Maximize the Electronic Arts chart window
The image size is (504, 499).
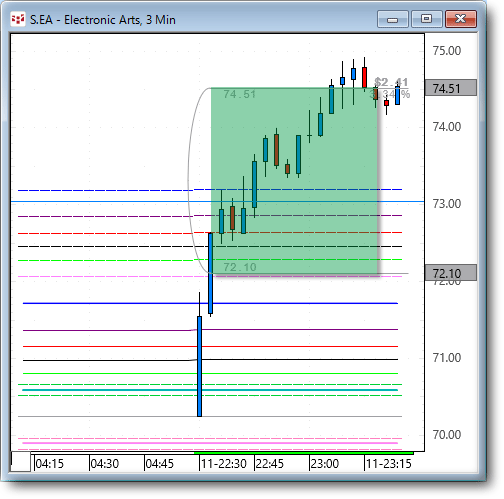(426, 19)
